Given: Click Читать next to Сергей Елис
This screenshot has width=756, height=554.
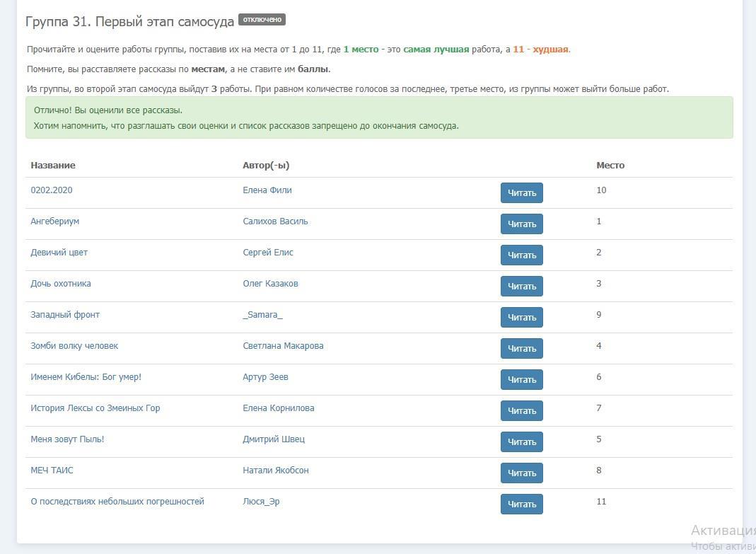Looking at the screenshot, I should (x=522, y=255).
